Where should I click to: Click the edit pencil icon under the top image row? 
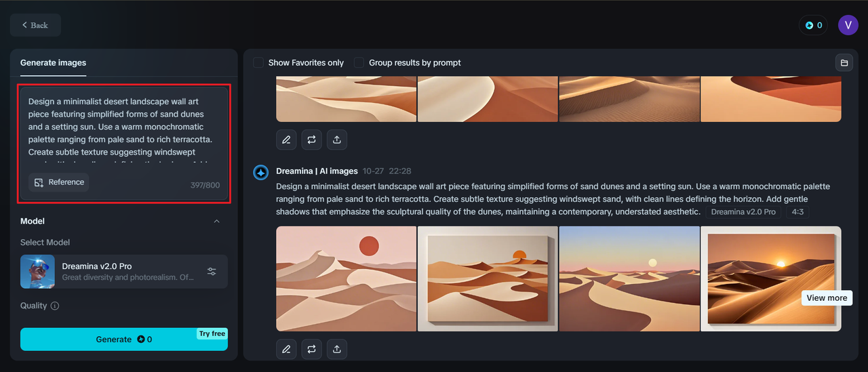[x=286, y=140]
